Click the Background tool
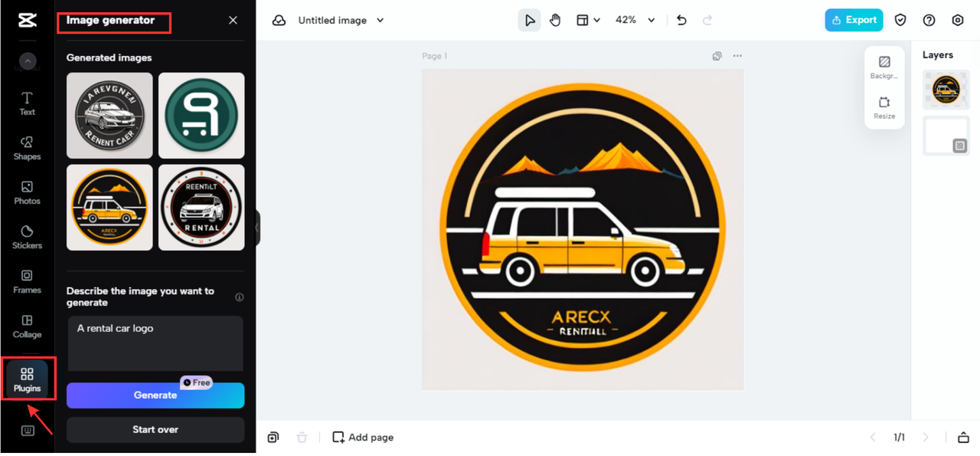 (x=884, y=67)
